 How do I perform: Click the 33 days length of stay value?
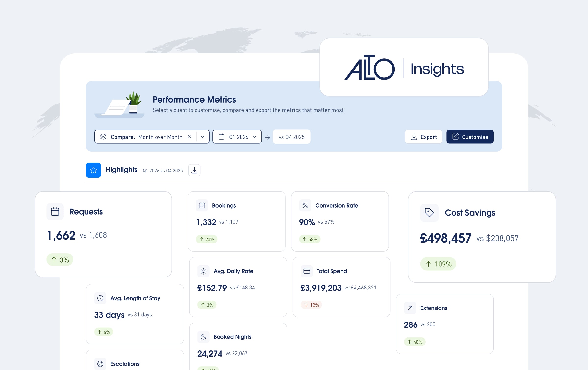tap(109, 315)
